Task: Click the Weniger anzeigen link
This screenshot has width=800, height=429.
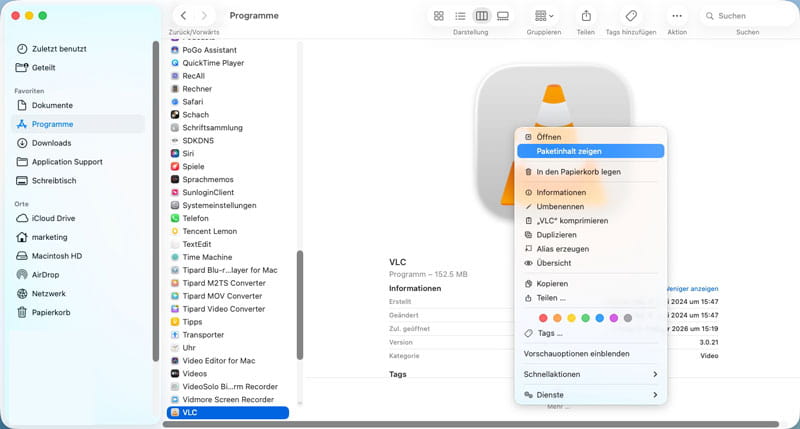Action: pos(692,289)
